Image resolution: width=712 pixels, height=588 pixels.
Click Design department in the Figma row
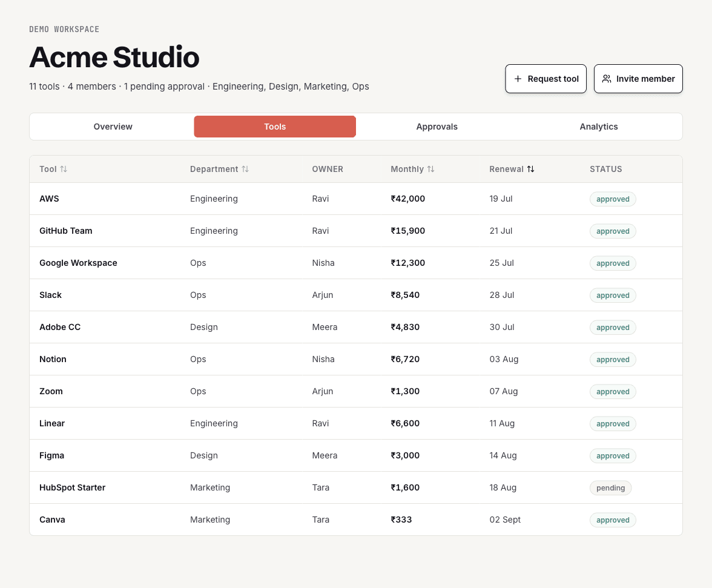(204, 455)
